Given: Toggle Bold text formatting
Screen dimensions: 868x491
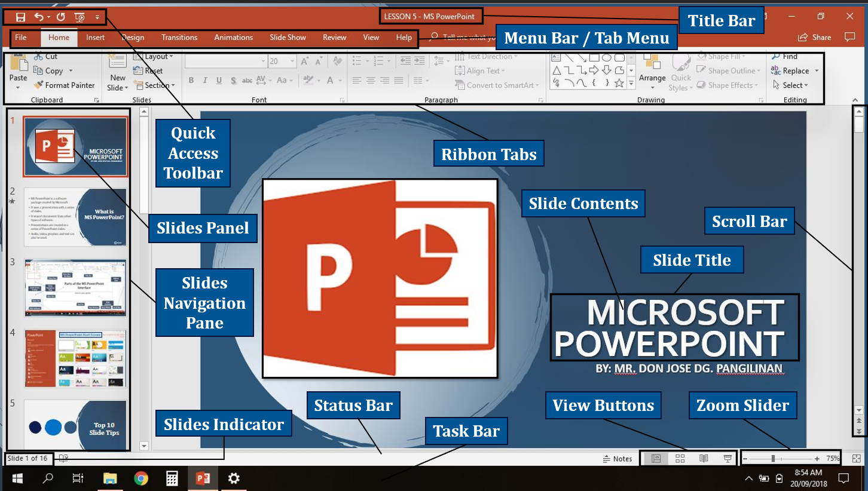Looking at the screenshot, I should [x=191, y=81].
